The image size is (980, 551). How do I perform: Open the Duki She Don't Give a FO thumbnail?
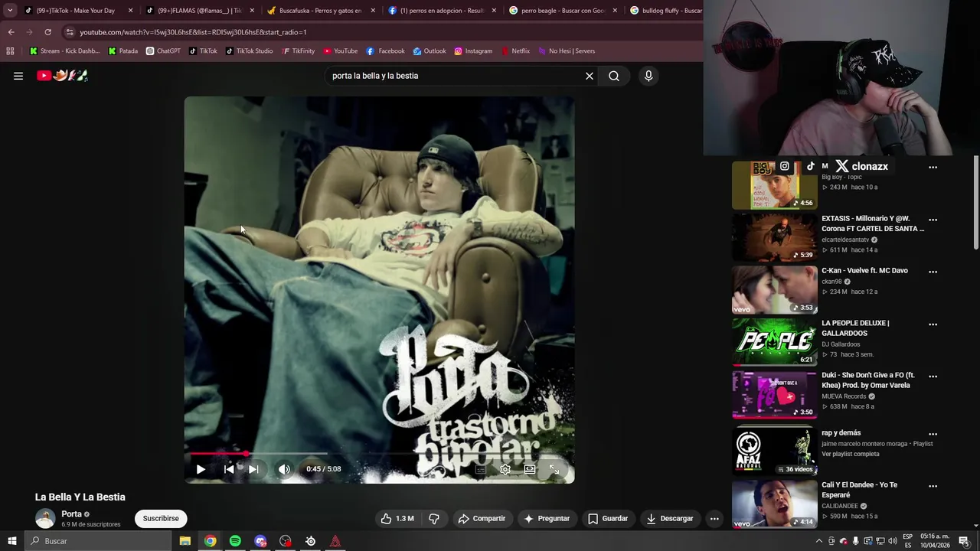775,395
